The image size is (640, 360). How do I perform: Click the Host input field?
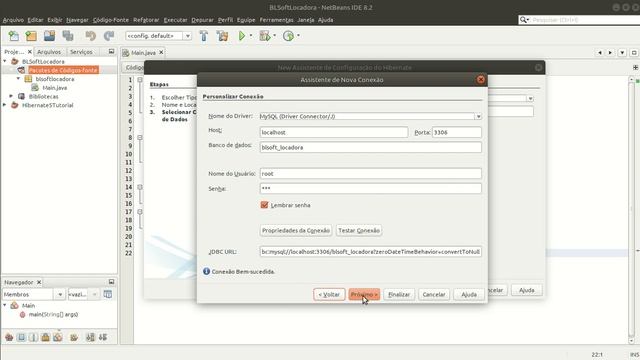(x=334, y=132)
